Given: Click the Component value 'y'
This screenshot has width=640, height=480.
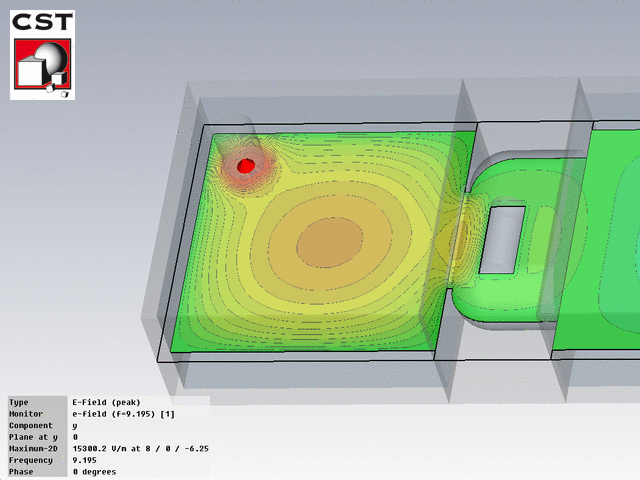Looking at the screenshot, I should click(x=75, y=426).
